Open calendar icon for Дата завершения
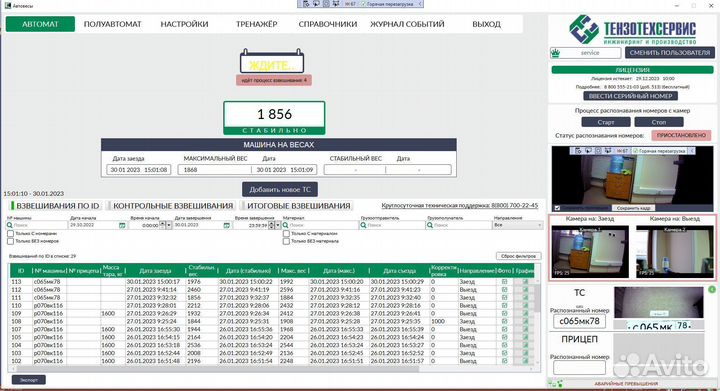Screen dimensions: 720x391 click(226, 225)
